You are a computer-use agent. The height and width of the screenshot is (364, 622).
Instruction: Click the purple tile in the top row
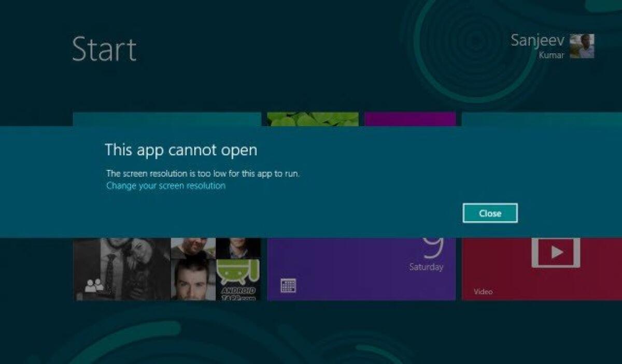point(409,118)
